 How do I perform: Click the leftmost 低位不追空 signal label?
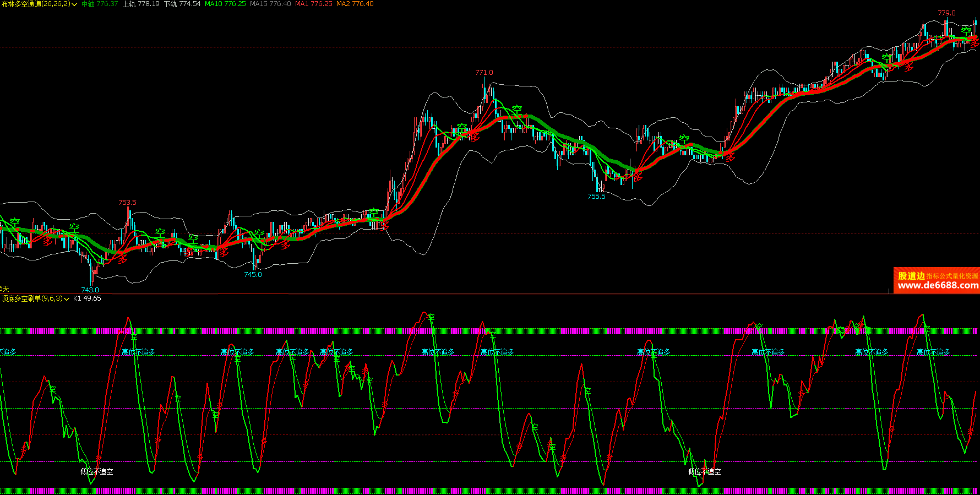[97, 472]
